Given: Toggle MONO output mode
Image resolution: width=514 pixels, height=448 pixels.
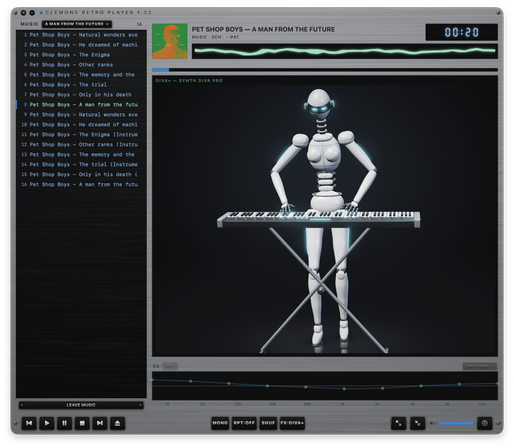Looking at the screenshot, I should pos(220,423).
